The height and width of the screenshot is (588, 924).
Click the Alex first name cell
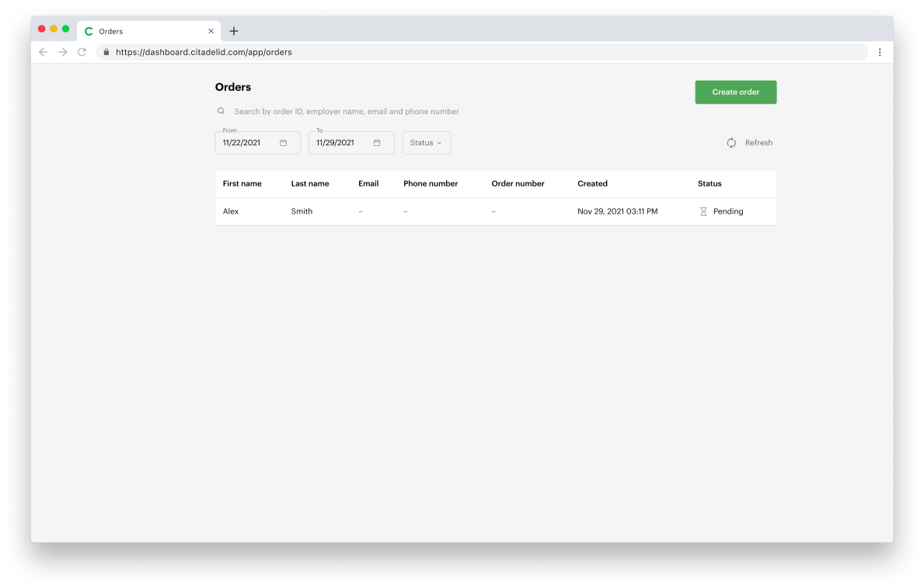point(230,211)
